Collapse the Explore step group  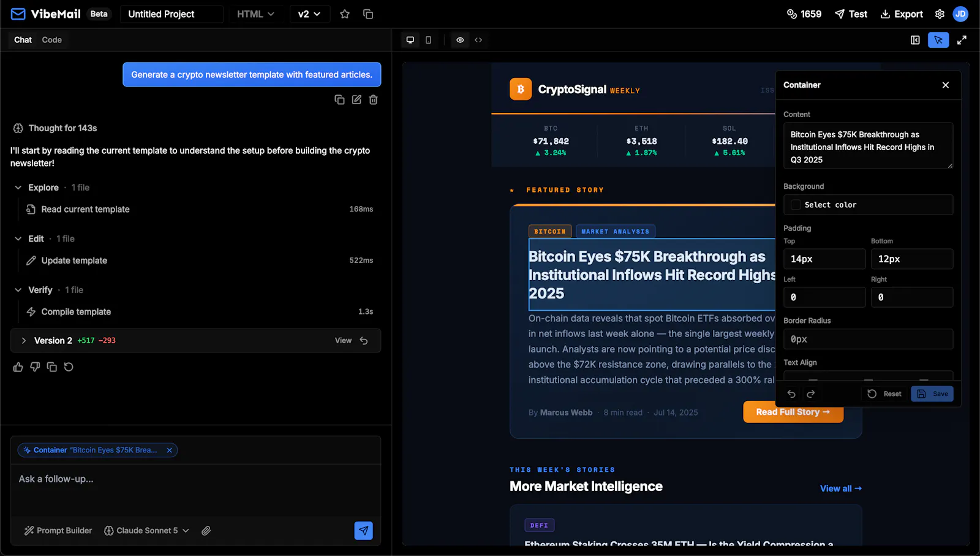click(x=18, y=188)
